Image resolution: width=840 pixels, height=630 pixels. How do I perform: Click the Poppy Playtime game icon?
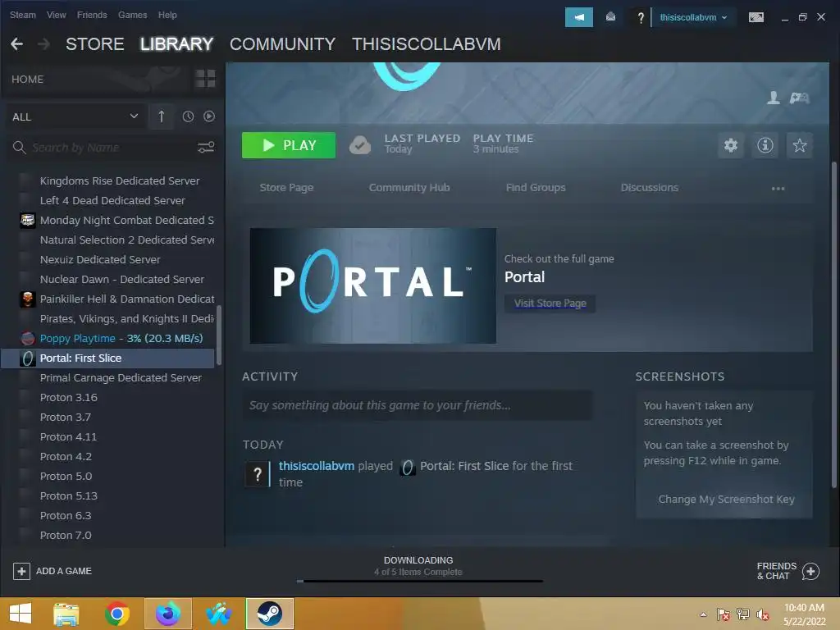coord(27,339)
